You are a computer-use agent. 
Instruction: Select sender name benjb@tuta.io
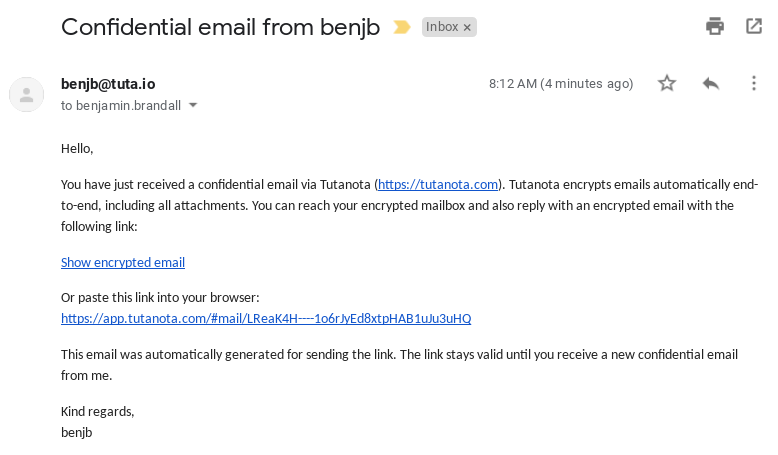tap(108, 84)
